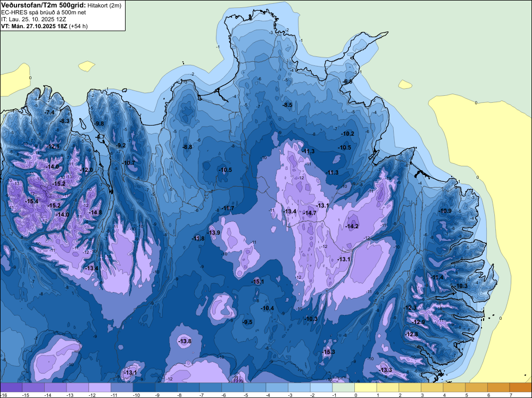Click the -15.3 temperature label

(328, 352)
